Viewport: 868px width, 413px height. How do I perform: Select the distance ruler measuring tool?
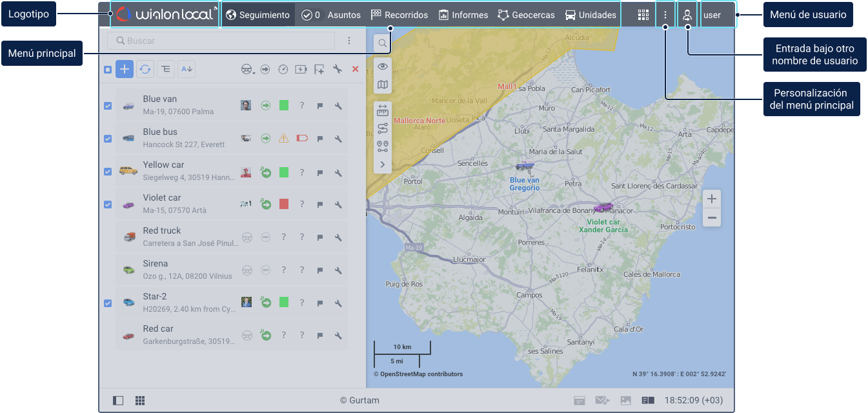[383, 110]
